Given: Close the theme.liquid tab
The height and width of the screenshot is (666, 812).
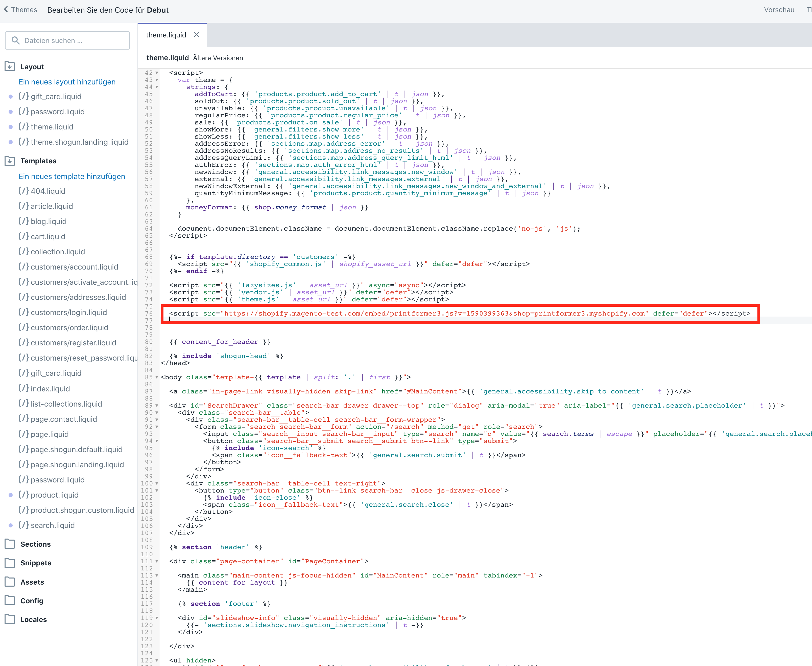Looking at the screenshot, I should click(x=197, y=35).
